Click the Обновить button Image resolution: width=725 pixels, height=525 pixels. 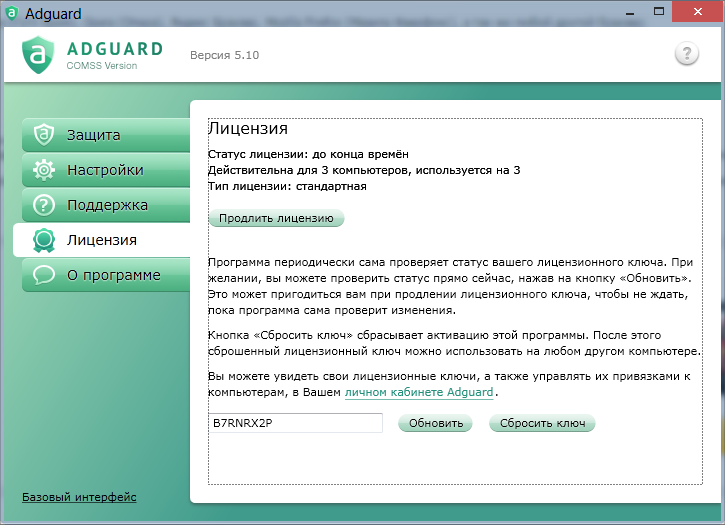pos(436,423)
